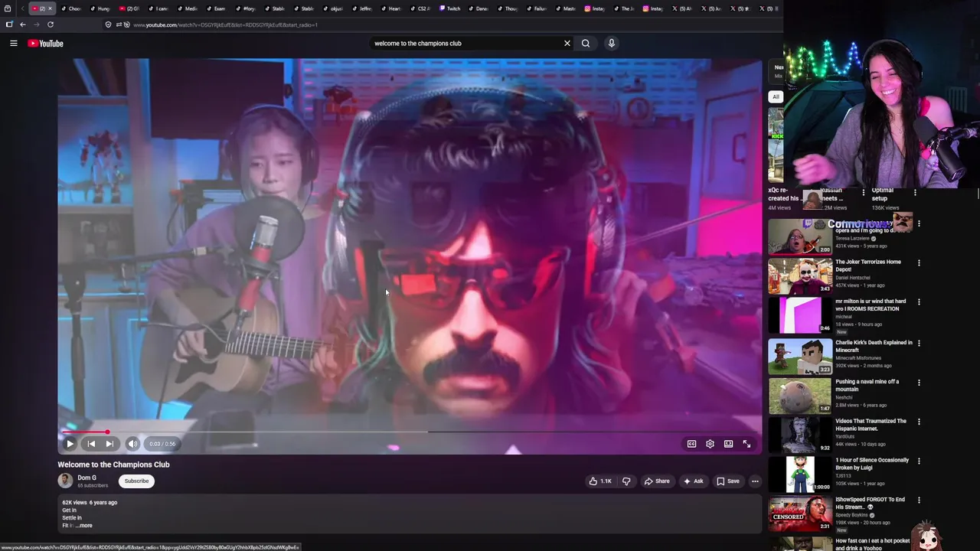Open Charlie Kirk Minecraft video thumbnail
The height and width of the screenshot is (551, 980).
pyautogui.click(x=800, y=357)
